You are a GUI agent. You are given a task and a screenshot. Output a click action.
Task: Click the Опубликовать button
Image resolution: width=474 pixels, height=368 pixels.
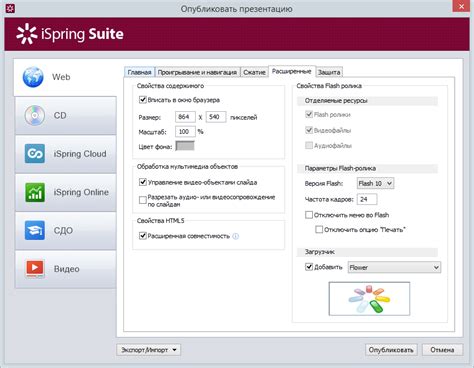[391, 350]
